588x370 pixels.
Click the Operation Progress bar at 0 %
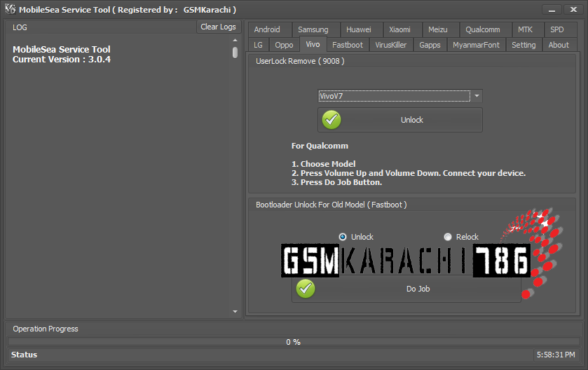pyautogui.click(x=294, y=341)
